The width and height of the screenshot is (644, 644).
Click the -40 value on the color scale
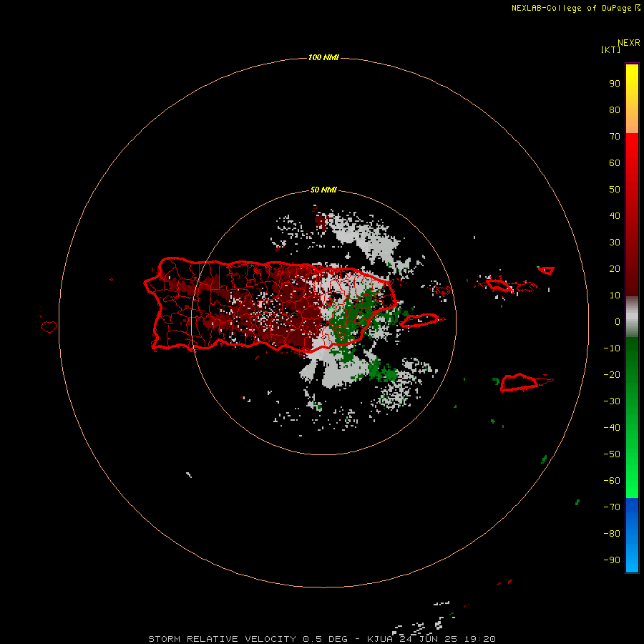[x=612, y=428]
